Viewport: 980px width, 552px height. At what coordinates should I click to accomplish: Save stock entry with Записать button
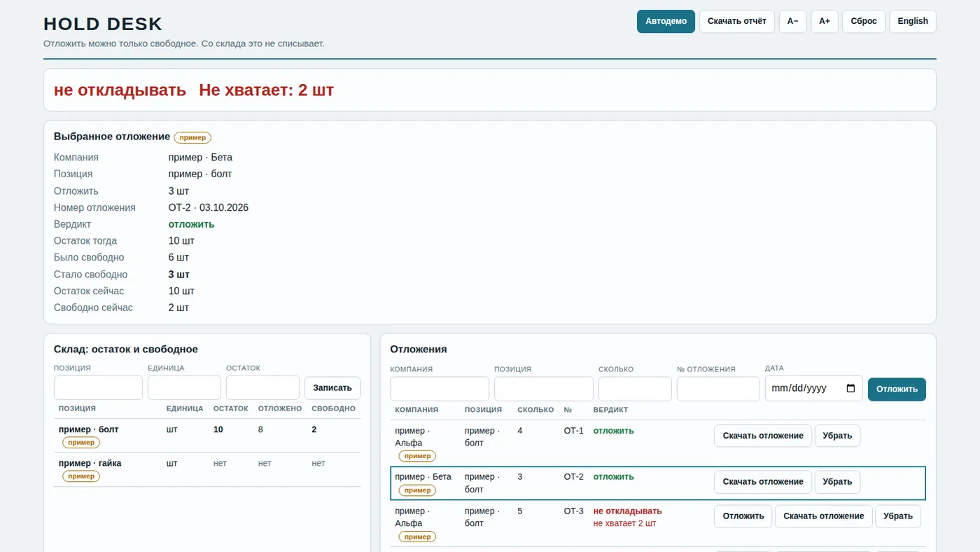point(332,388)
